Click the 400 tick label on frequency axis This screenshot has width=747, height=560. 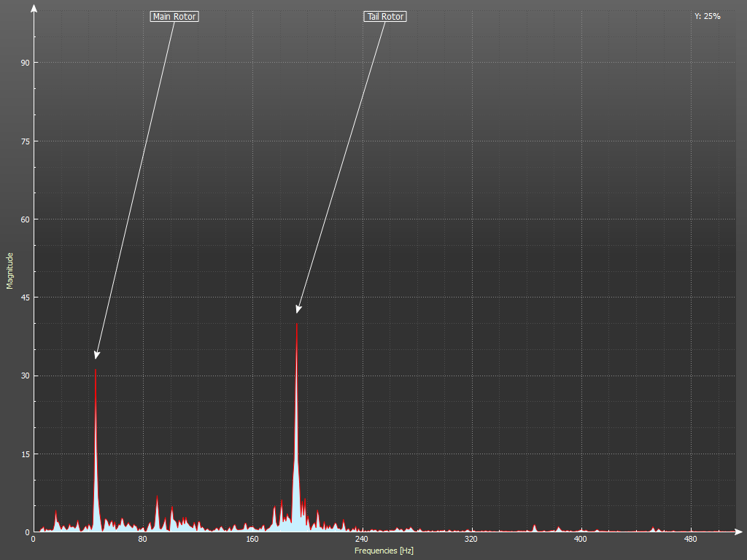pos(581,540)
